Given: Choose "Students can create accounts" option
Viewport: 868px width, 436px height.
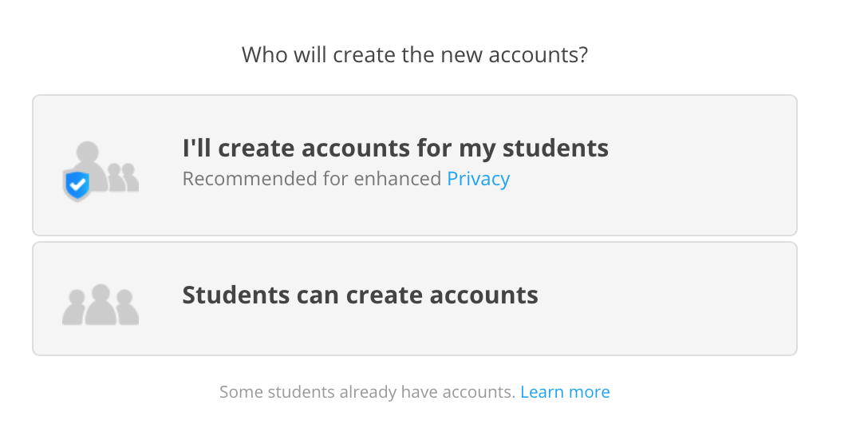Looking at the screenshot, I should (x=415, y=299).
